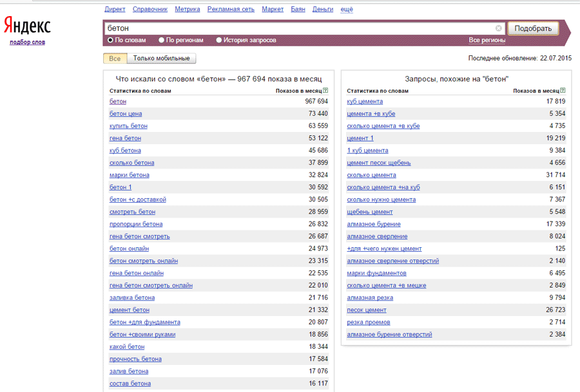Select the По регионам radio button

click(x=161, y=40)
